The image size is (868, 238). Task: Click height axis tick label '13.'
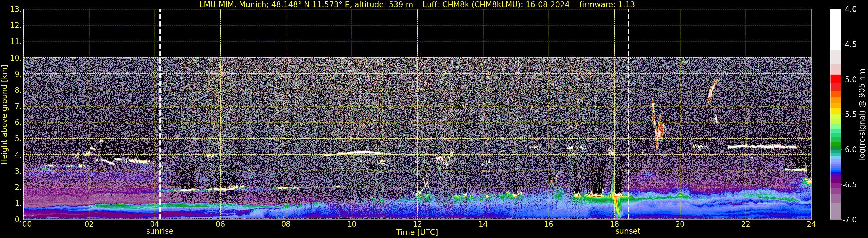click(16, 10)
